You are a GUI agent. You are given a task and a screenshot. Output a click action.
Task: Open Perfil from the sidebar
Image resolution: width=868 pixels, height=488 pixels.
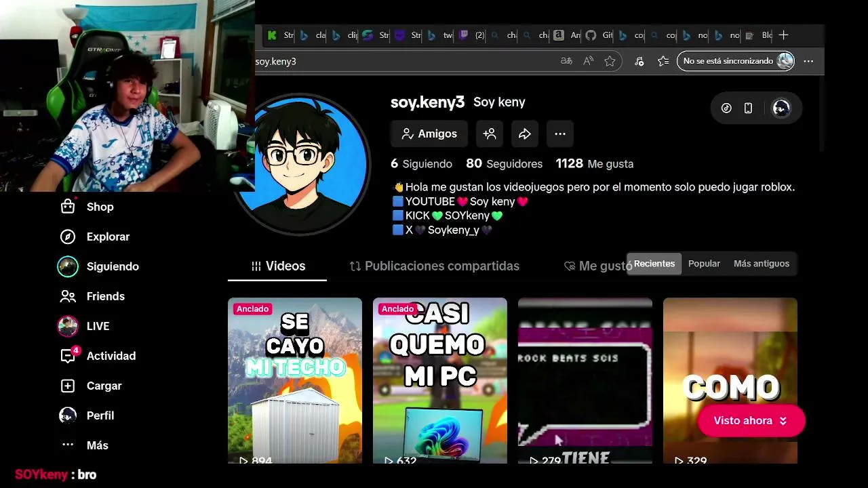coord(86,415)
